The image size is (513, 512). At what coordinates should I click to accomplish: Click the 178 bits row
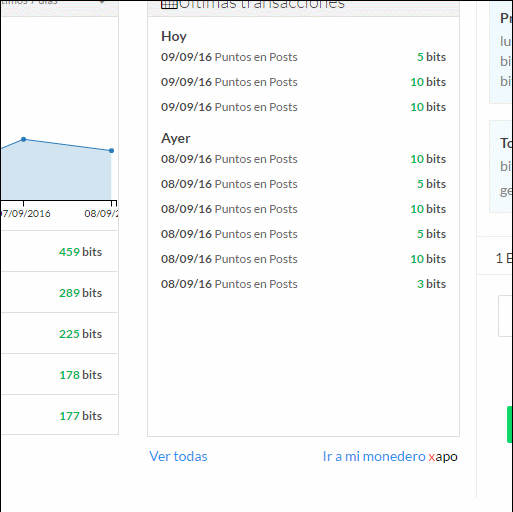pyautogui.click(x=59, y=374)
